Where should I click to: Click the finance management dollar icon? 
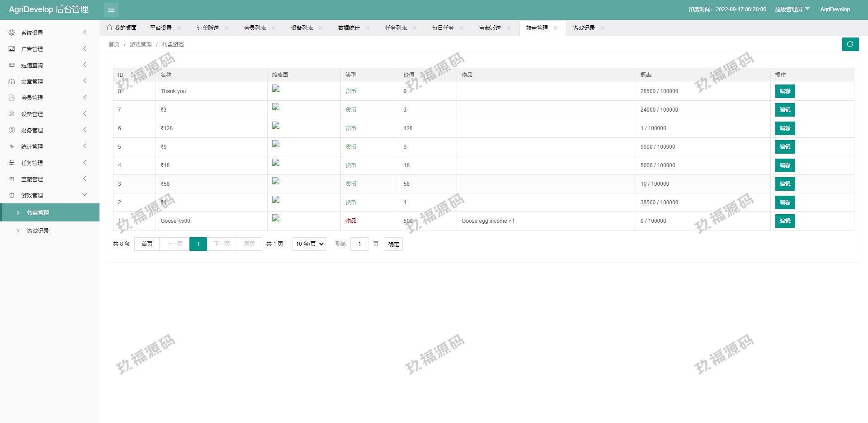click(x=12, y=130)
